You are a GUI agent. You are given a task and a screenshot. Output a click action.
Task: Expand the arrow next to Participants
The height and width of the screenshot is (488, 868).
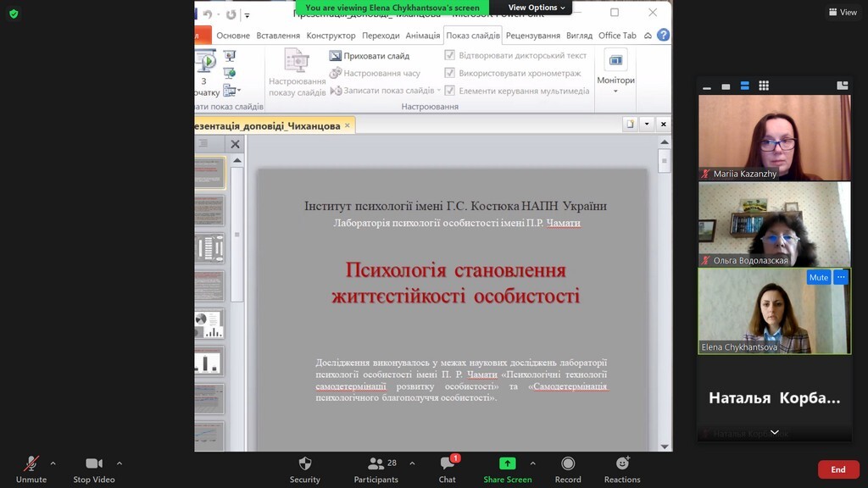coord(413,463)
